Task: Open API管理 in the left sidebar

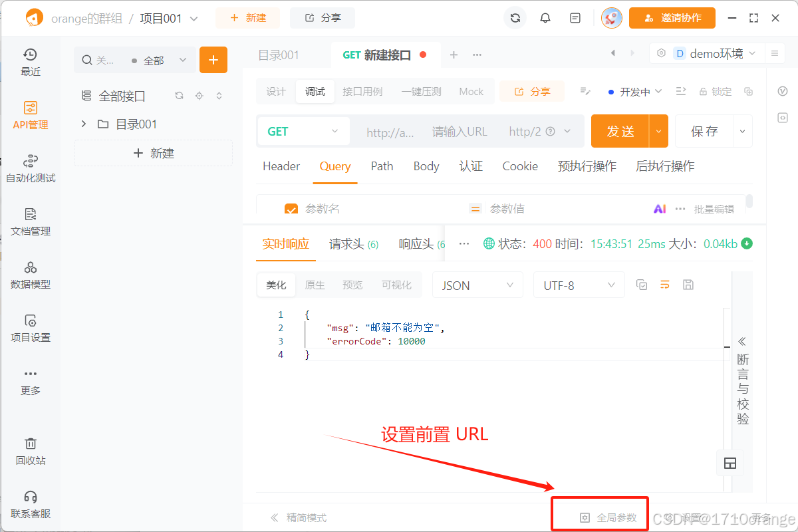Action: 31,116
